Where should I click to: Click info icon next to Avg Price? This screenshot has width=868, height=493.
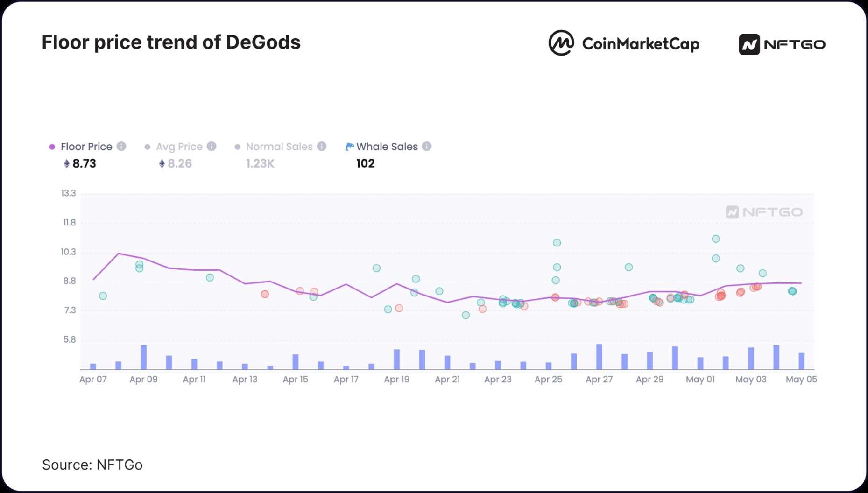(x=212, y=146)
